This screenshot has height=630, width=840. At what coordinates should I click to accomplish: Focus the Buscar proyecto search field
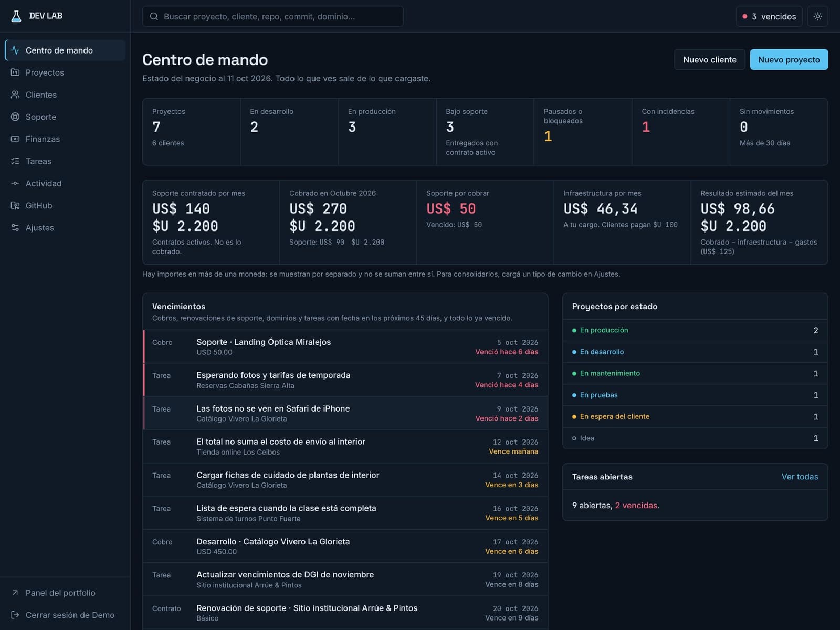point(272,16)
